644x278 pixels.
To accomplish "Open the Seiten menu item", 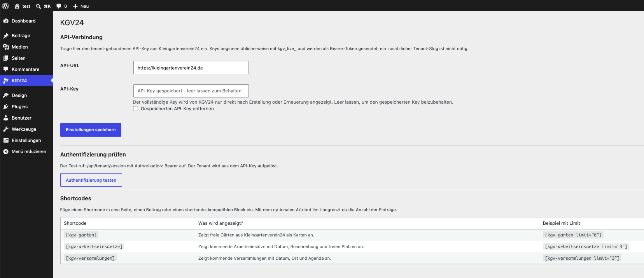I will coord(26,58).
